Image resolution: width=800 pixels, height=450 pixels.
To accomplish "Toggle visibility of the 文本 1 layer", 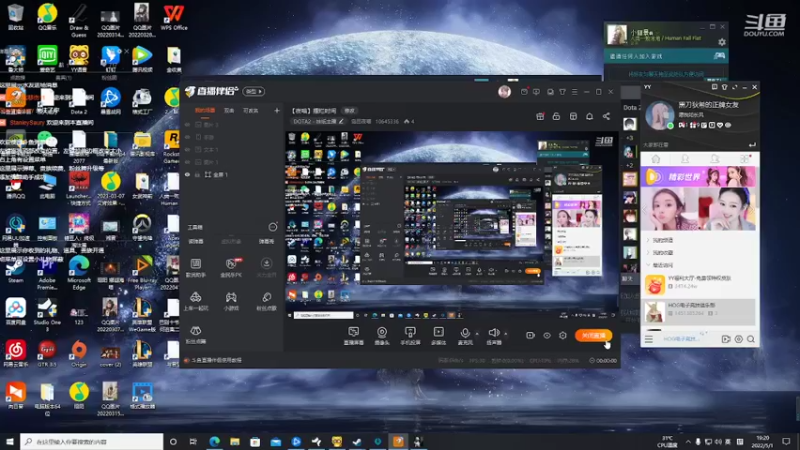I will 187,149.
